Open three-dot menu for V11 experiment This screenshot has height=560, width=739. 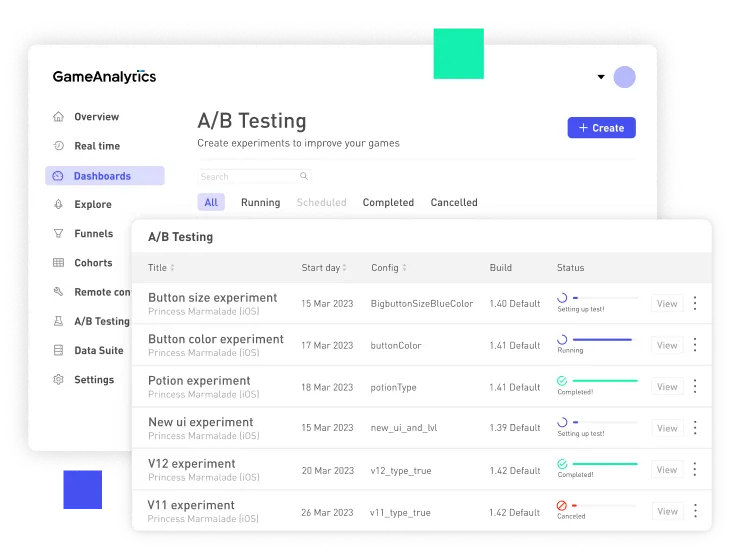695,511
